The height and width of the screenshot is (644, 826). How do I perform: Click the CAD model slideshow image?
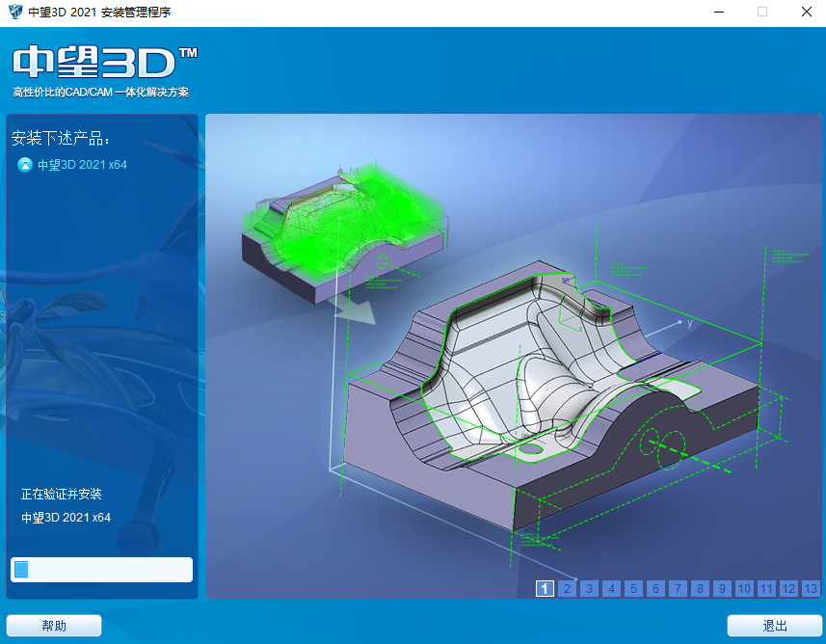[x=513, y=356]
